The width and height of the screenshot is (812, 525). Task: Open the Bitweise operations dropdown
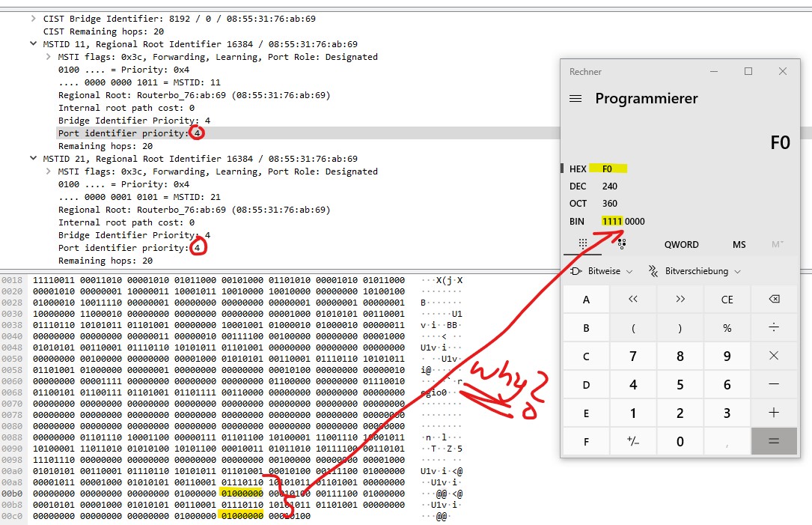click(x=601, y=271)
